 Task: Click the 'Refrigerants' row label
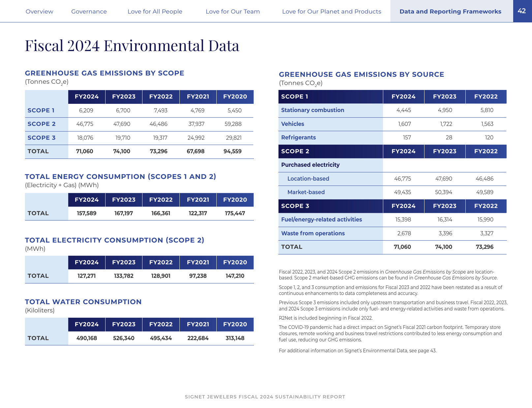pyautogui.click(x=298, y=137)
